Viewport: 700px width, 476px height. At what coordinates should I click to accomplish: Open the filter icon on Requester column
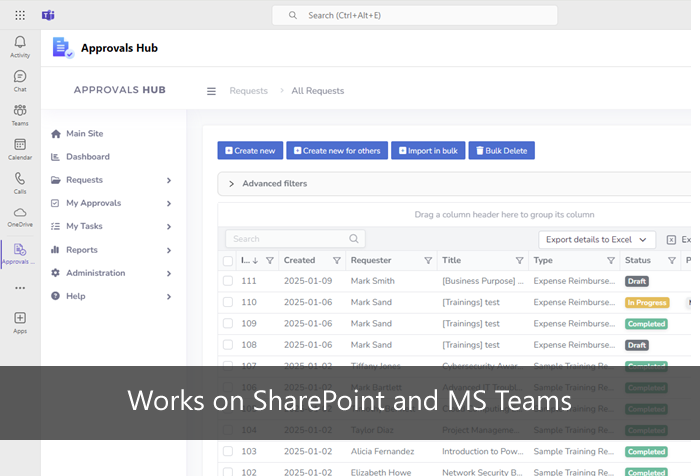pyautogui.click(x=428, y=260)
